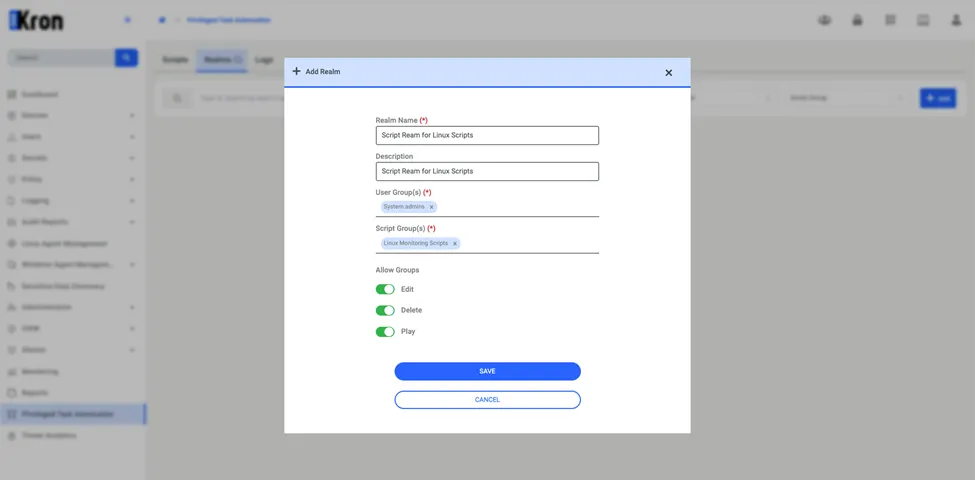Expand the Users sidebar menu arrow
The width and height of the screenshot is (975, 480).
coord(132,137)
